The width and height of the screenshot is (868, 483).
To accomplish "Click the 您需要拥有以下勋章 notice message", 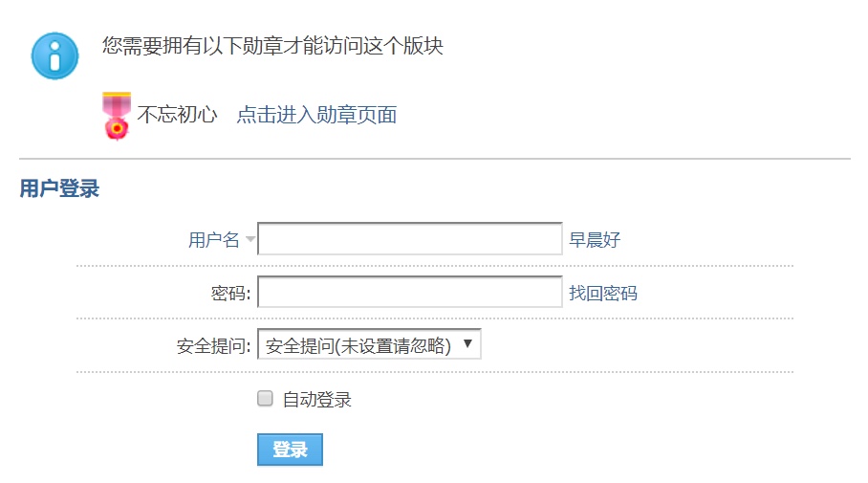I will tap(272, 45).
